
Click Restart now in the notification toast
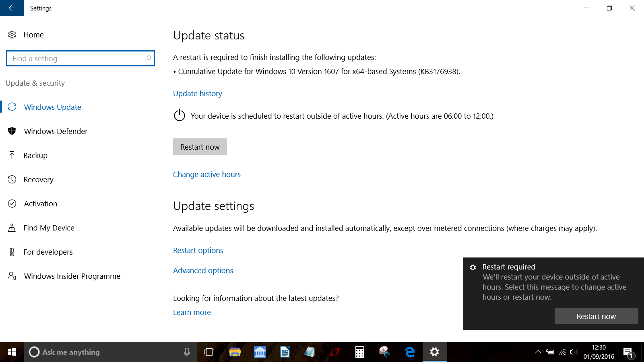(x=596, y=316)
